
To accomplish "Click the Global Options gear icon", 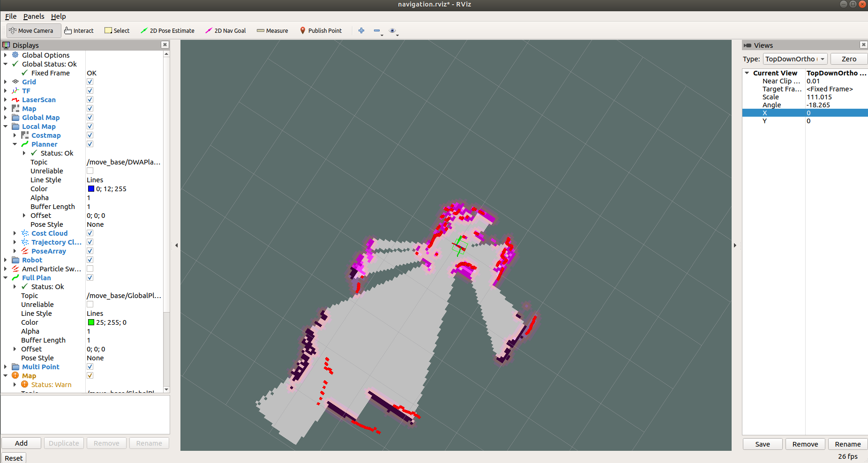I will (15, 55).
